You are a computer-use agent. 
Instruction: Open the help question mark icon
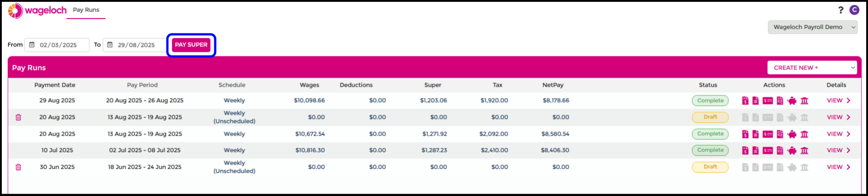[840, 10]
